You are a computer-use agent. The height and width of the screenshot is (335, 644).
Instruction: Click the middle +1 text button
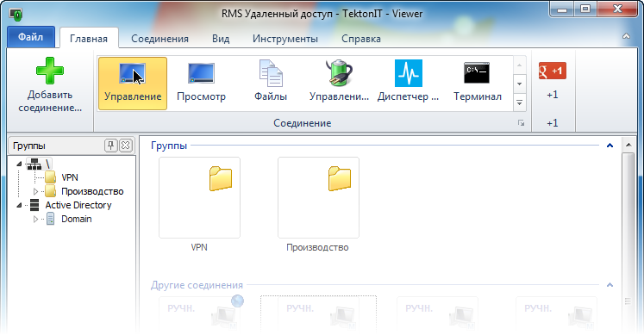click(x=553, y=95)
